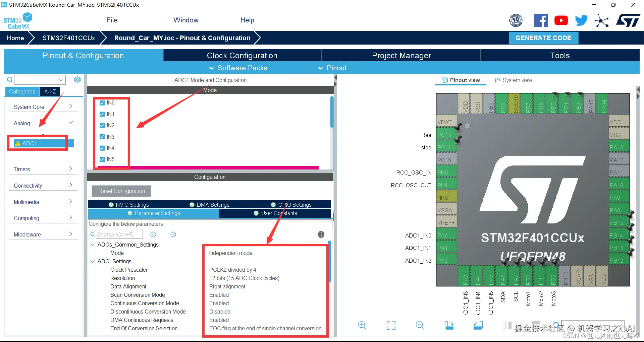The width and height of the screenshot is (644, 342).
Task: Switch to System view
Action: (513, 80)
